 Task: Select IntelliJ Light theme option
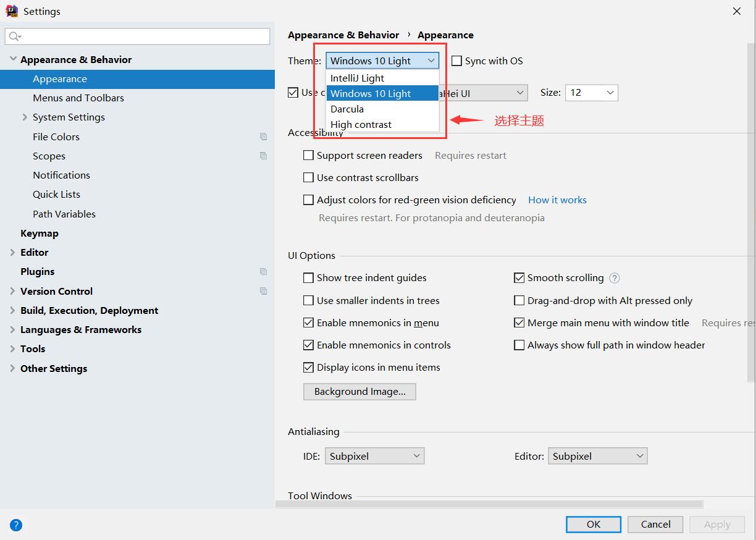pyautogui.click(x=382, y=78)
